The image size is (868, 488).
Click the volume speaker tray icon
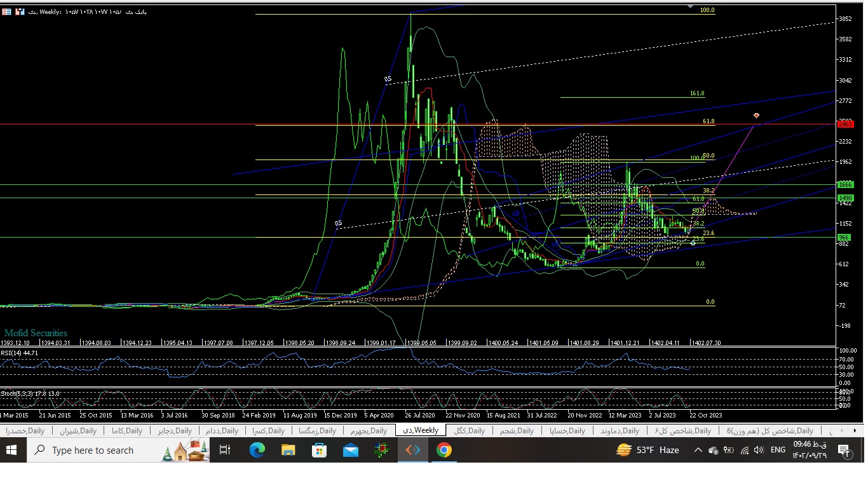(x=759, y=450)
